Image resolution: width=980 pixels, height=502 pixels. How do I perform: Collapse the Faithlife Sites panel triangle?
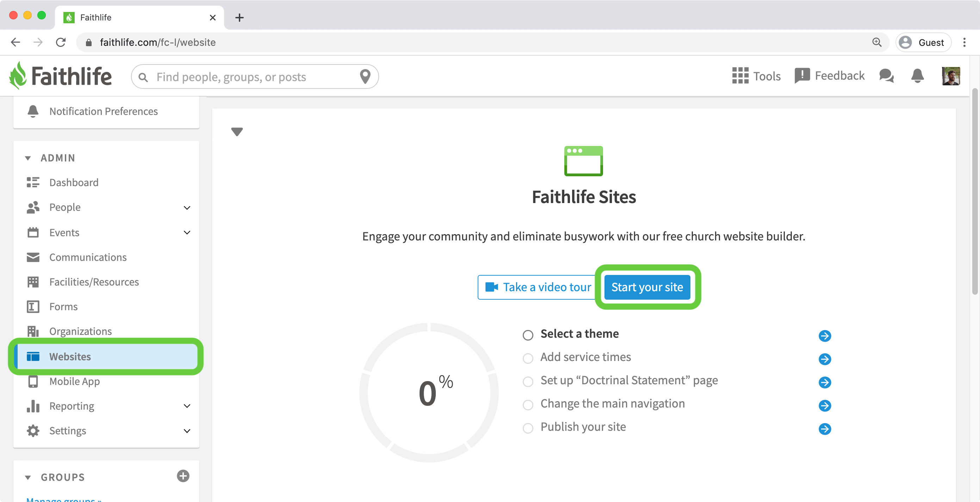pyautogui.click(x=237, y=132)
